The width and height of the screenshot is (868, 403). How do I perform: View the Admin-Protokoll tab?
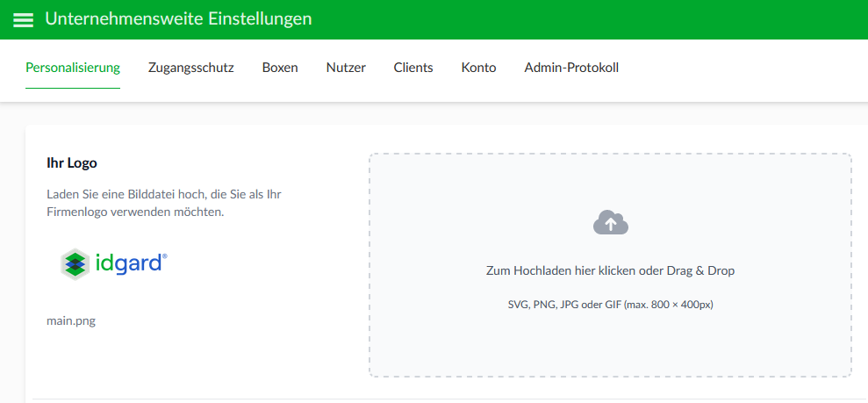571,68
